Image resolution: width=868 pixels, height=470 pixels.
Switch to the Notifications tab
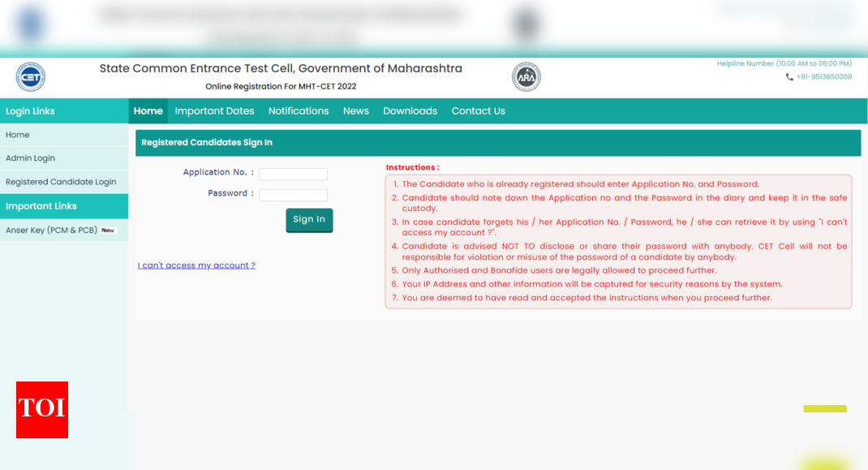click(299, 110)
